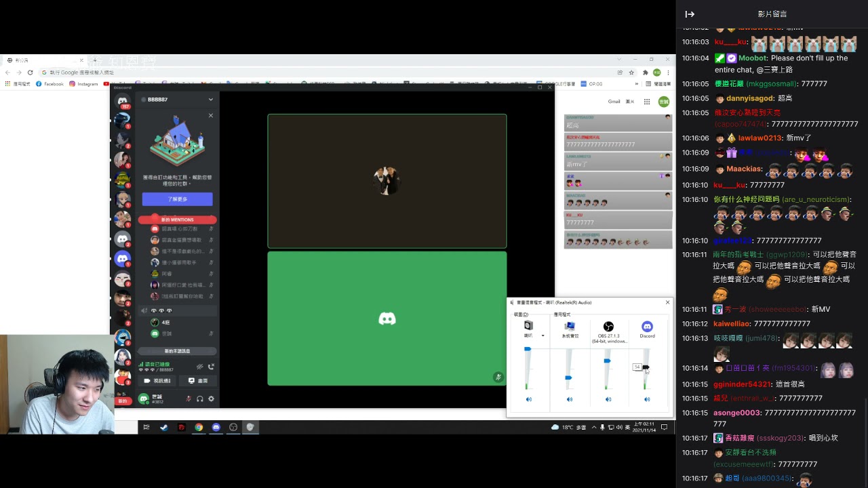Select the 影片留言 chat header
The height and width of the screenshot is (488, 868).
pos(772,14)
